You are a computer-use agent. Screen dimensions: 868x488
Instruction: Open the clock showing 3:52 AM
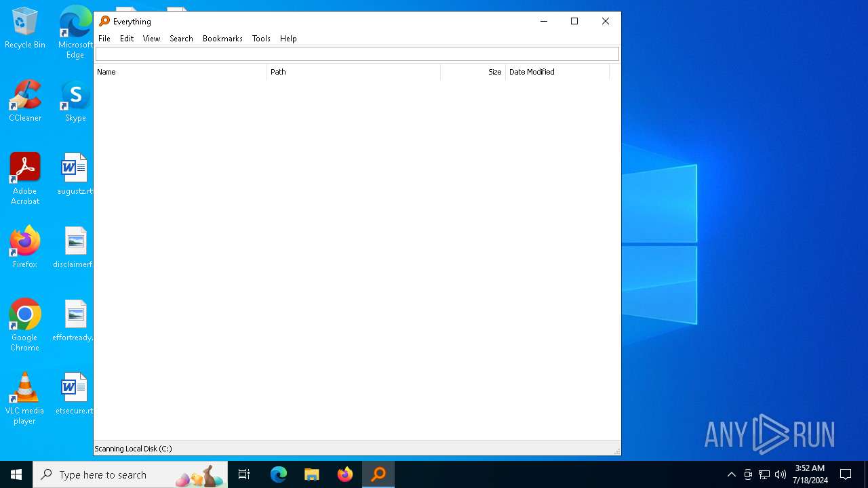click(x=810, y=474)
